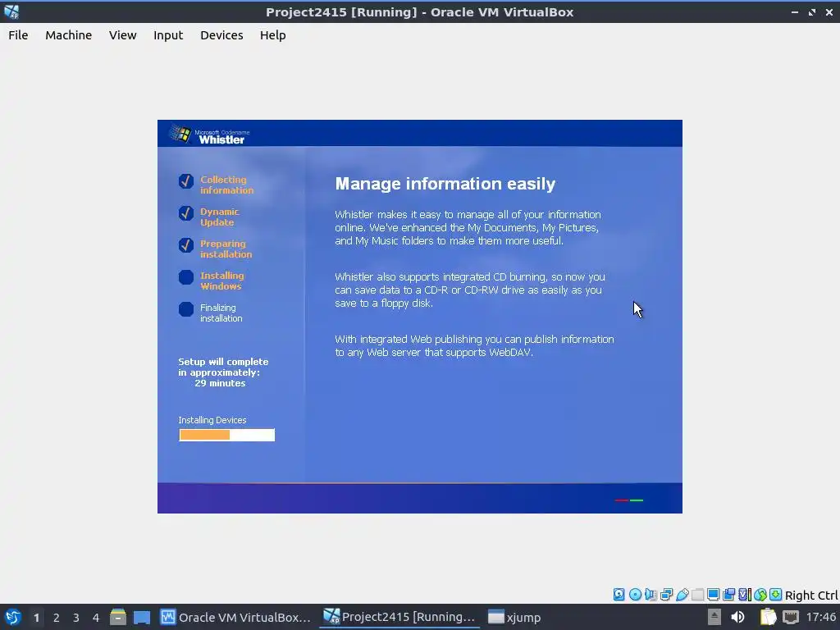Click the volume speaker tray icon
840x630 pixels.
[x=737, y=617]
